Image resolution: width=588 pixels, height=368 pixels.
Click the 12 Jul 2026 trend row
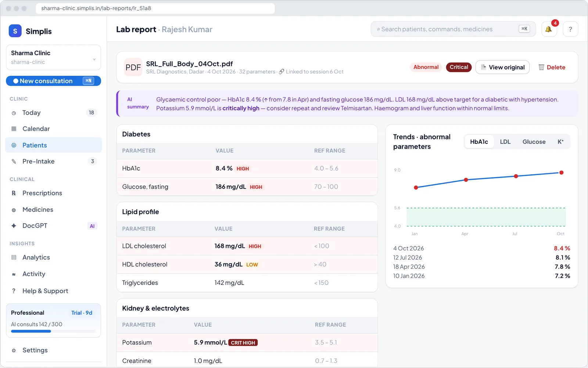coord(481,258)
